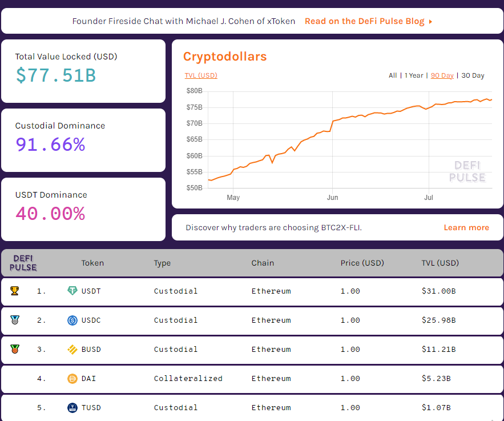Click the BUSD token name
Image resolution: width=504 pixels, height=421 pixels.
point(91,349)
